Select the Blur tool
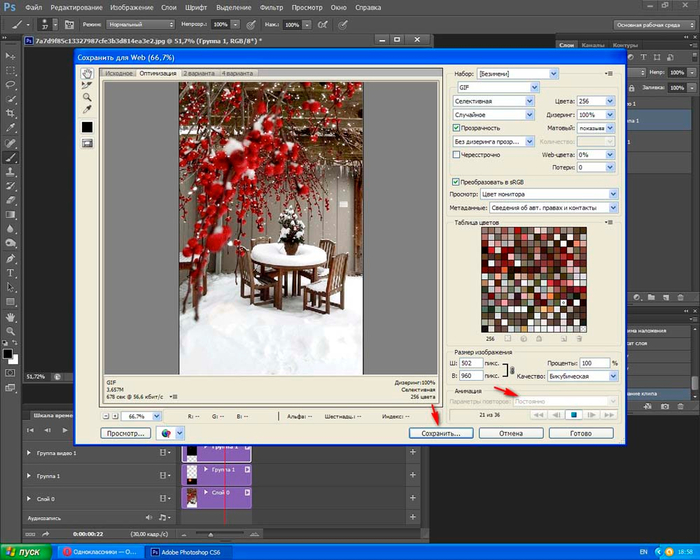 pyautogui.click(x=10, y=229)
